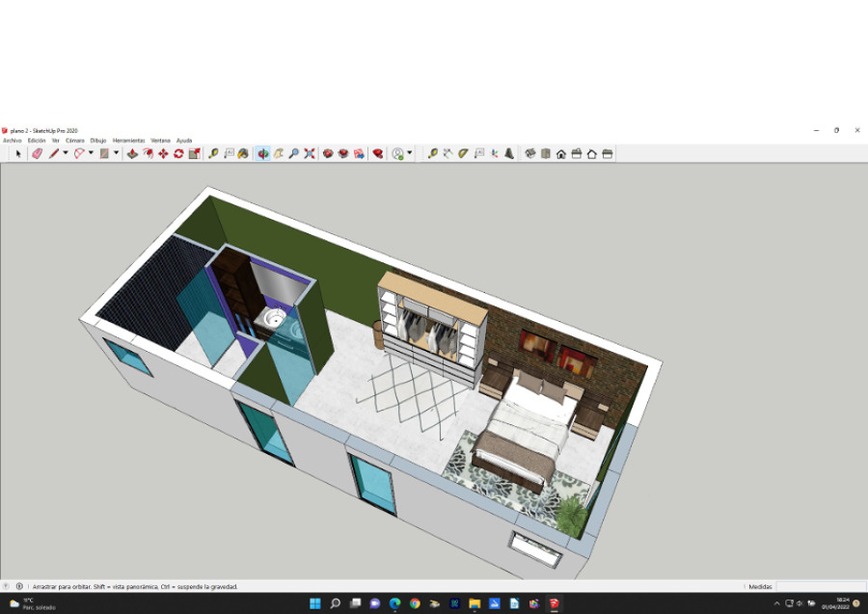Activate the Orbit tool
Screen dimensions: 868x614
point(262,153)
